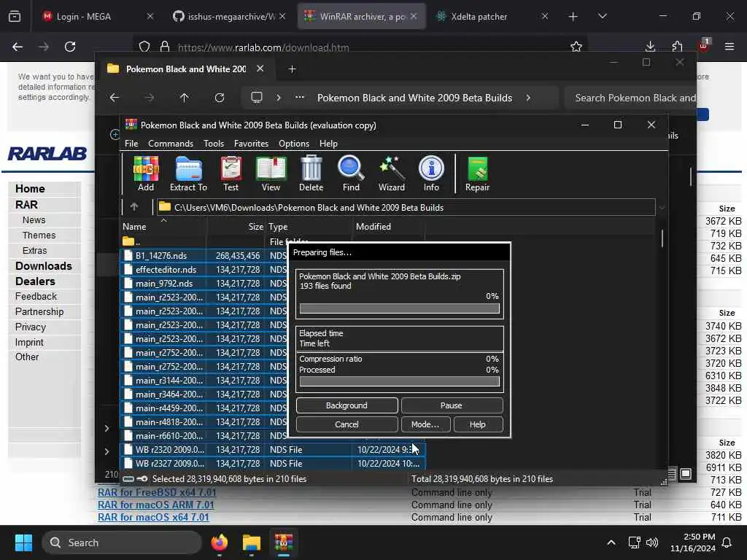747x560 pixels.
Task: Click the Extract To toolbar icon
Action: (x=188, y=174)
